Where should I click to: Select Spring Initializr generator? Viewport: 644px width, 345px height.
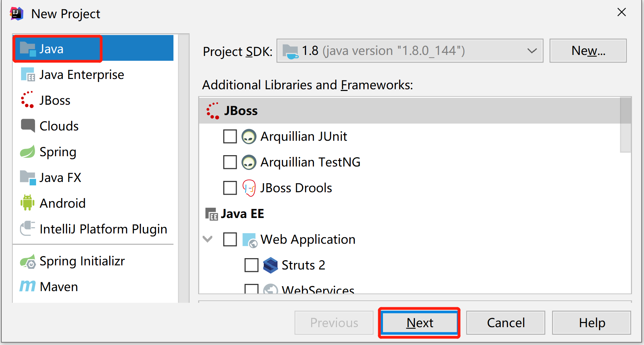click(93, 261)
